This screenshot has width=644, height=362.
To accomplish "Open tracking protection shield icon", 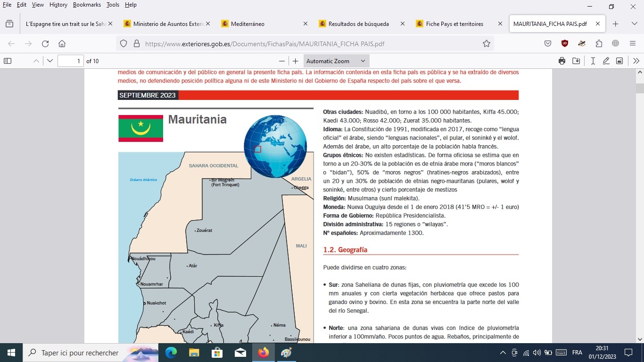I will 124,43.
